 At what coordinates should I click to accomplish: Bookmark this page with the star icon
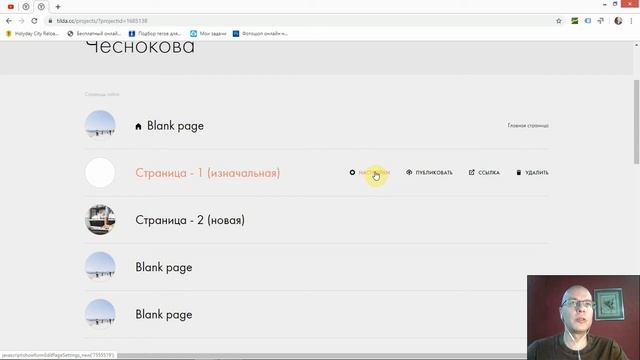(x=559, y=21)
